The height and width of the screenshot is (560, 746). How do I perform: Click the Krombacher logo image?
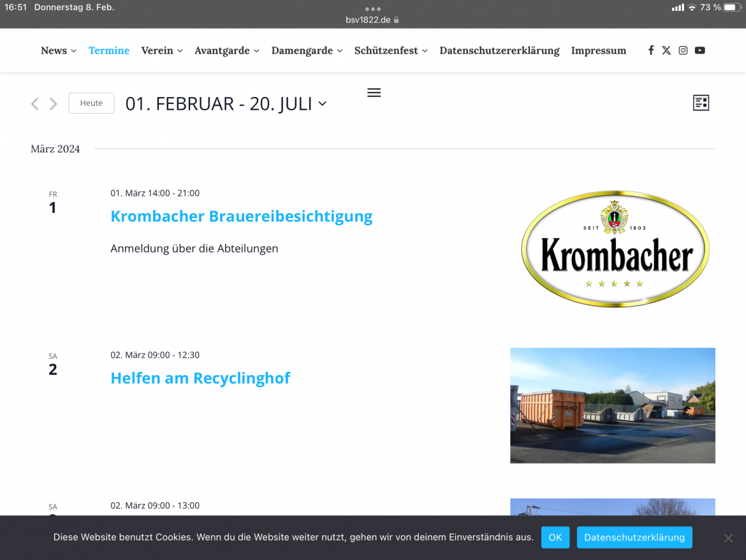coord(615,249)
